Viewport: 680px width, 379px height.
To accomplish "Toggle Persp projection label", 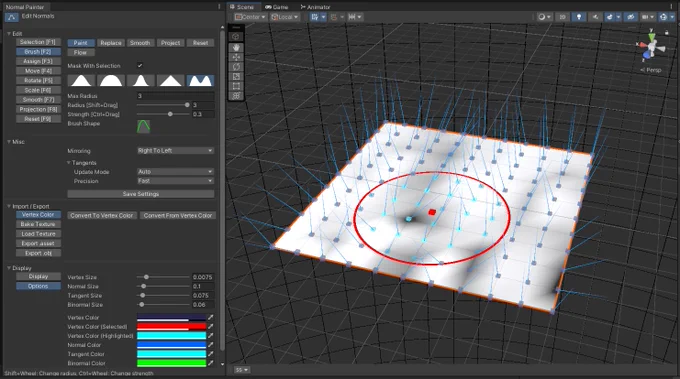I will (651, 70).
